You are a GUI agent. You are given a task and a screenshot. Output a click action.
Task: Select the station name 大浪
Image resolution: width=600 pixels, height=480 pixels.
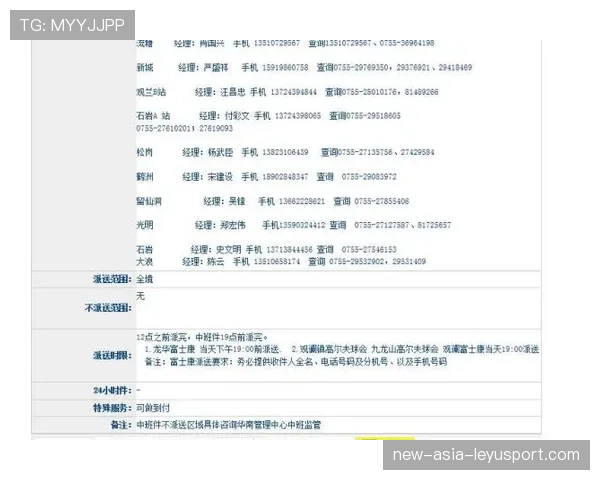pyautogui.click(x=145, y=262)
